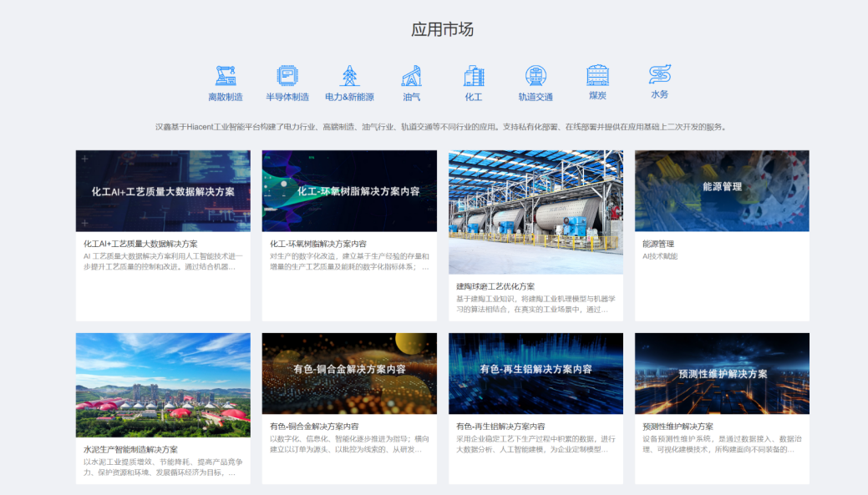Select the 水务 water pipe icon
868x495 pixels.
[x=660, y=74]
